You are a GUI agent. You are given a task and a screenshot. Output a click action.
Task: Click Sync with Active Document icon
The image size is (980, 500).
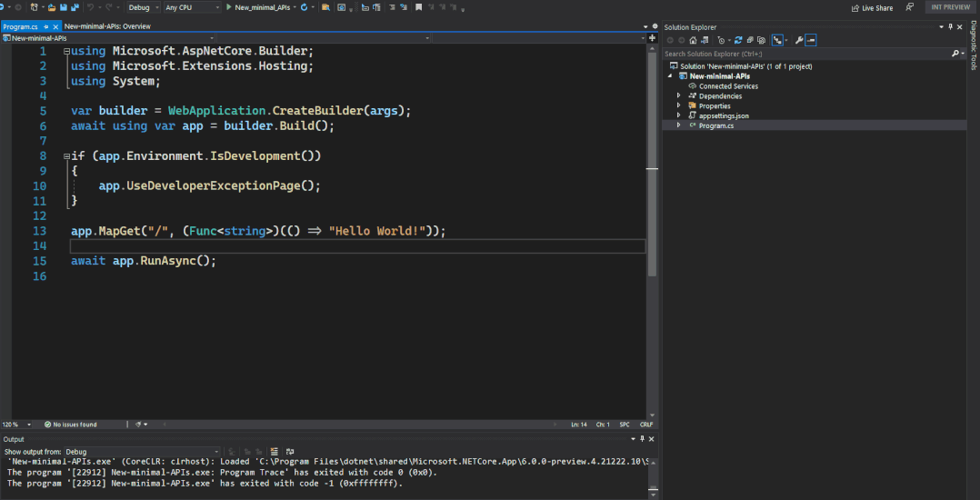pos(738,40)
